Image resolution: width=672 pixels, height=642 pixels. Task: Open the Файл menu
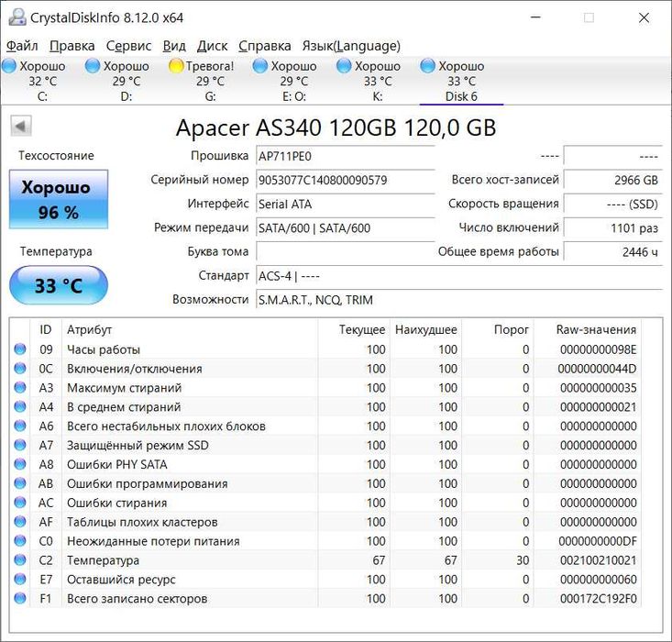click(22, 46)
